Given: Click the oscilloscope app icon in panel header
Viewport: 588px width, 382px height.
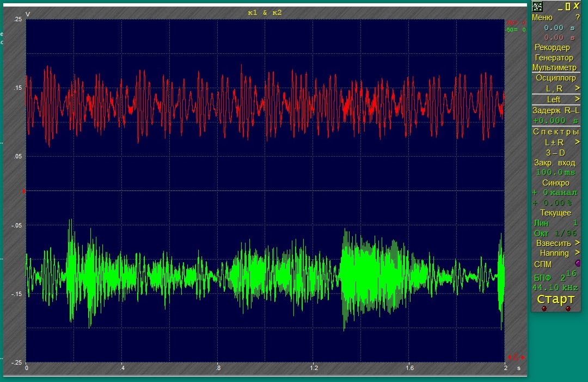Looking at the screenshot, I should pos(537,7).
